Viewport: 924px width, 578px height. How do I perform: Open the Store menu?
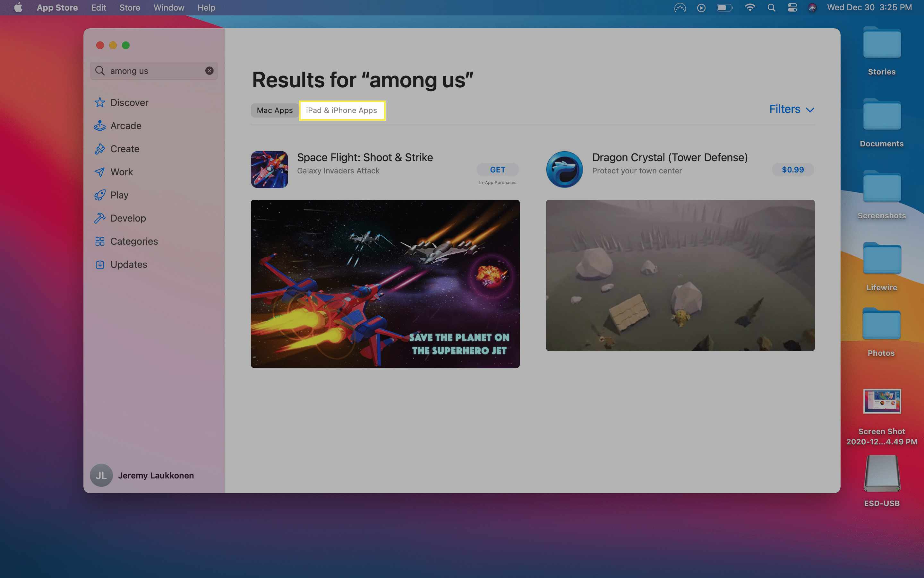(130, 8)
